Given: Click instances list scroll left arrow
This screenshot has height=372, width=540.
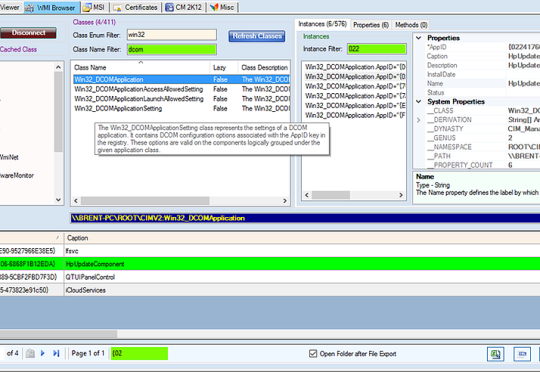Looking at the screenshot, I should [307, 195].
